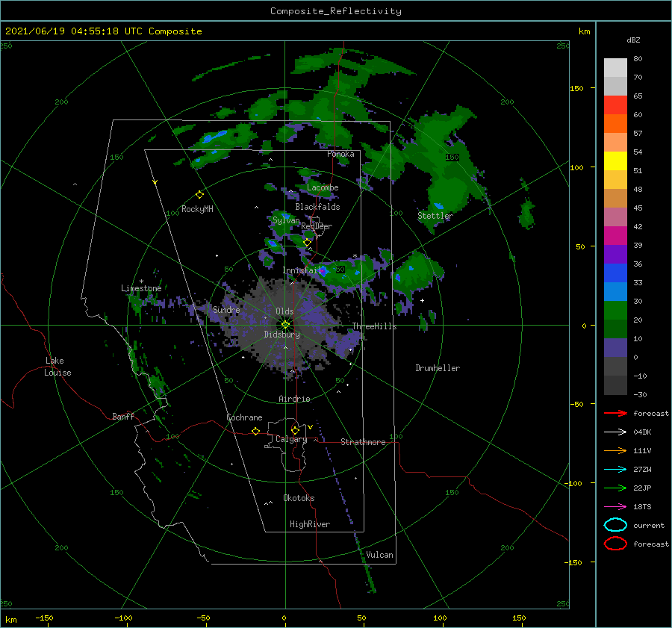Click the Banff label
Screen dimensions: 672x628
tap(123, 416)
